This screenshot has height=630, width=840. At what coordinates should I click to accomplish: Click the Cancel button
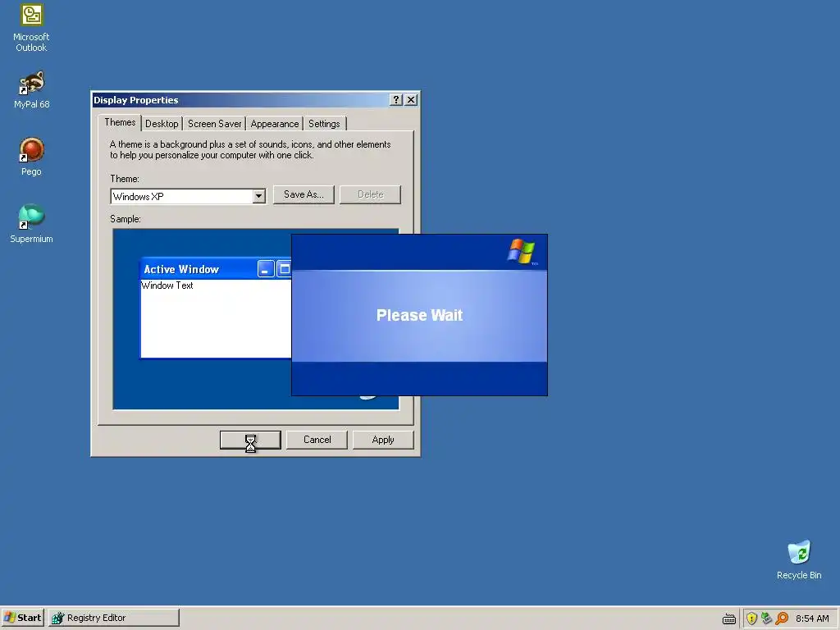[317, 440]
